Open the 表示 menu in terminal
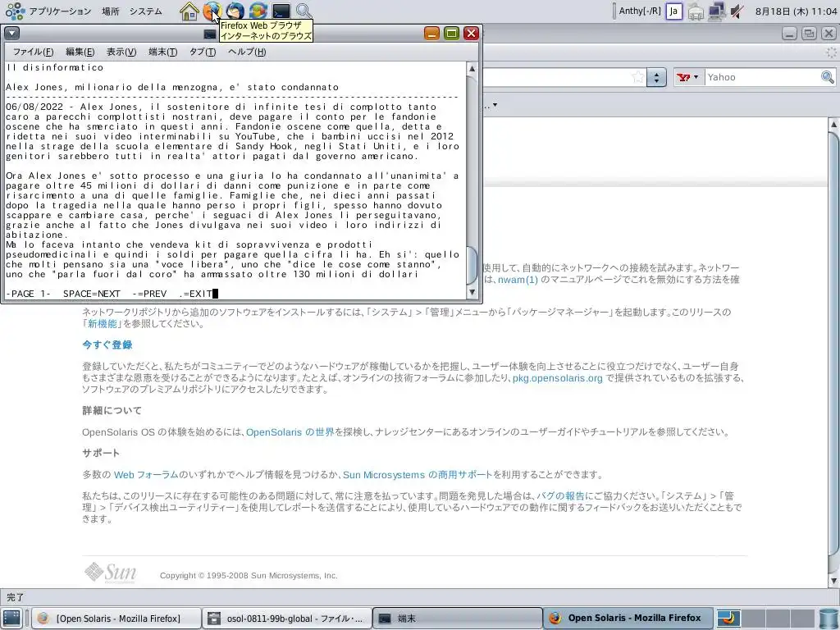 (x=121, y=52)
